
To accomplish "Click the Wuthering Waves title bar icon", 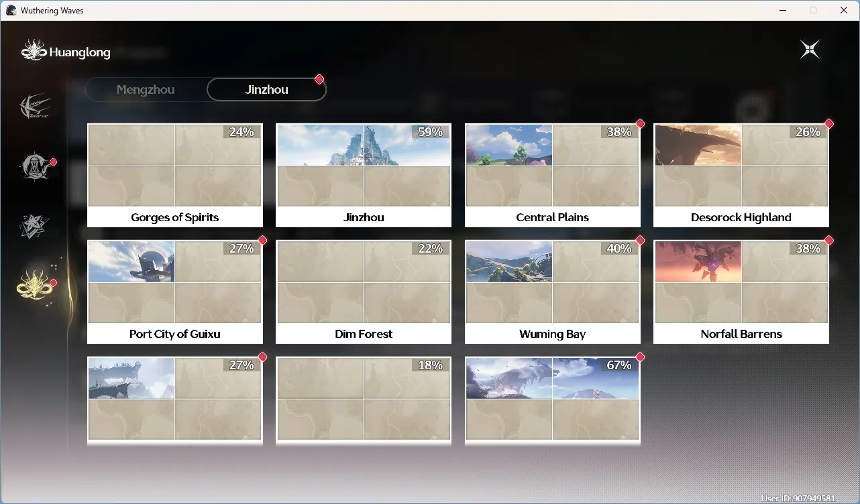I will click(x=11, y=11).
